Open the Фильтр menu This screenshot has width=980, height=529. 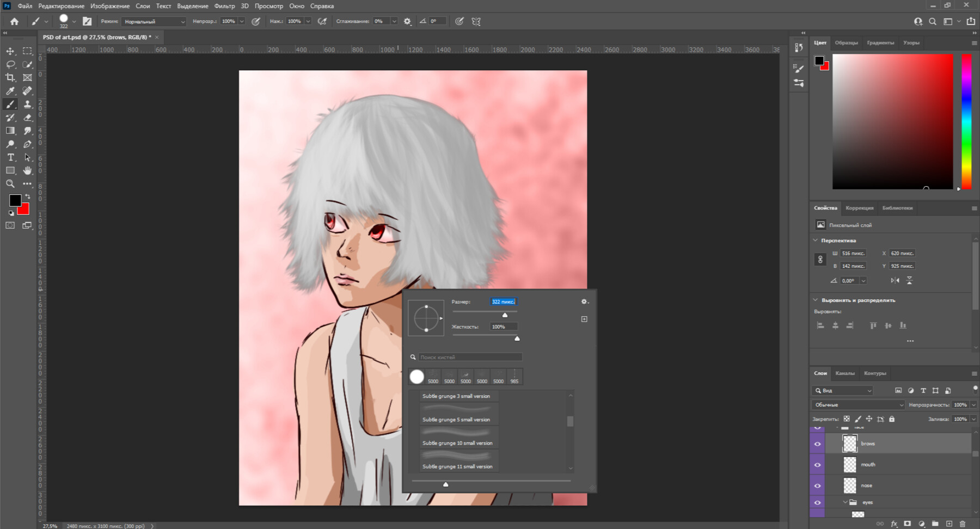(224, 6)
